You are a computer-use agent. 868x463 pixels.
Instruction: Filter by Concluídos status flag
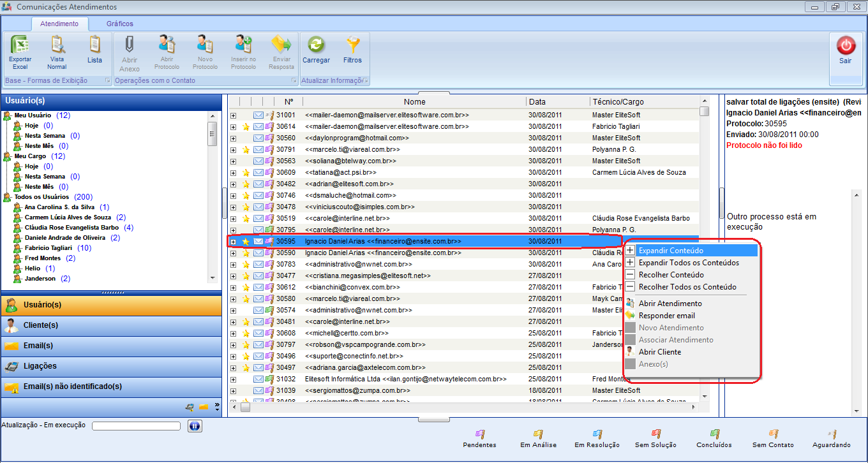(x=714, y=435)
